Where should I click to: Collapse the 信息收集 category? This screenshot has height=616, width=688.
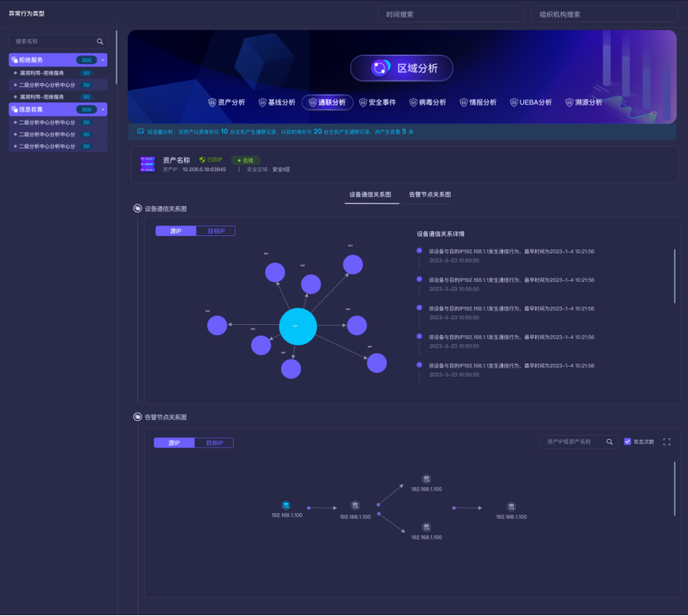coord(103,110)
